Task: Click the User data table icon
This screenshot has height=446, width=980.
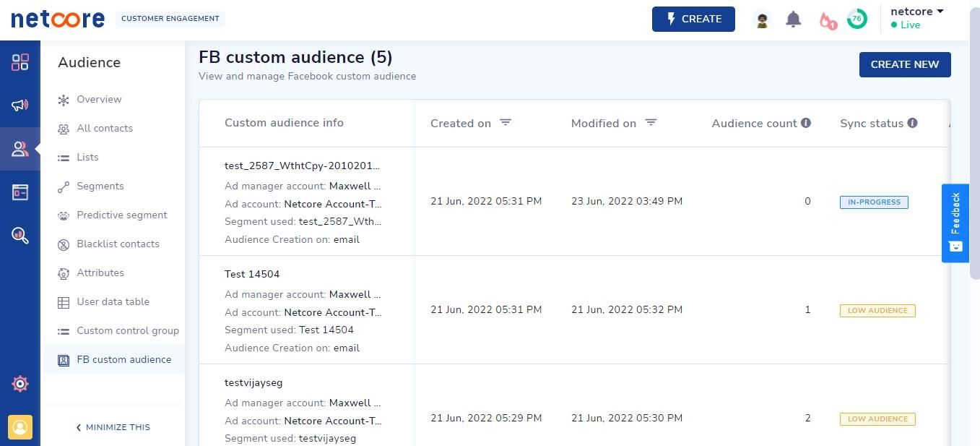Action: [64, 303]
